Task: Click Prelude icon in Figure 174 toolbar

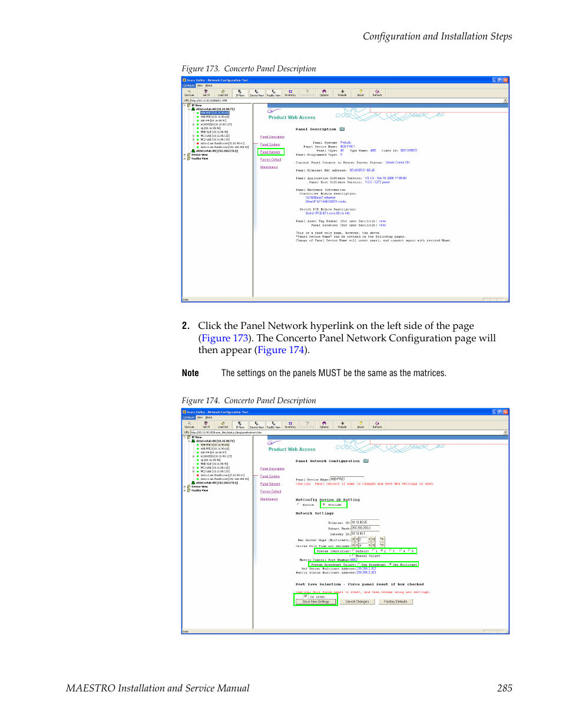Action: click(342, 424)
